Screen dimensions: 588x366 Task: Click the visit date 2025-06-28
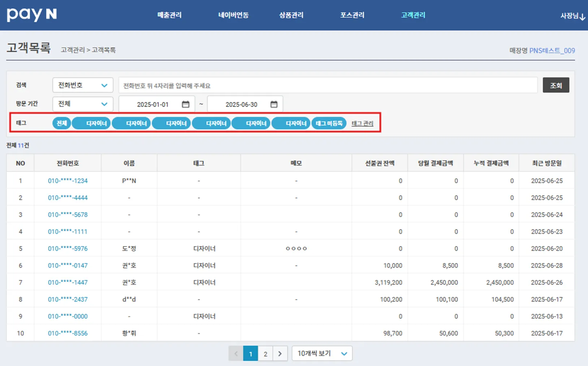click(547, 266)
